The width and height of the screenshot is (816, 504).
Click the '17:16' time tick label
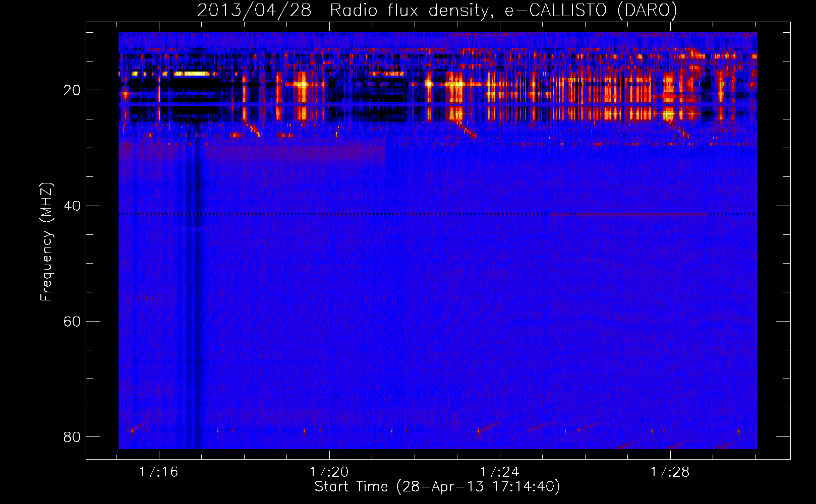(x=159, y=472)
